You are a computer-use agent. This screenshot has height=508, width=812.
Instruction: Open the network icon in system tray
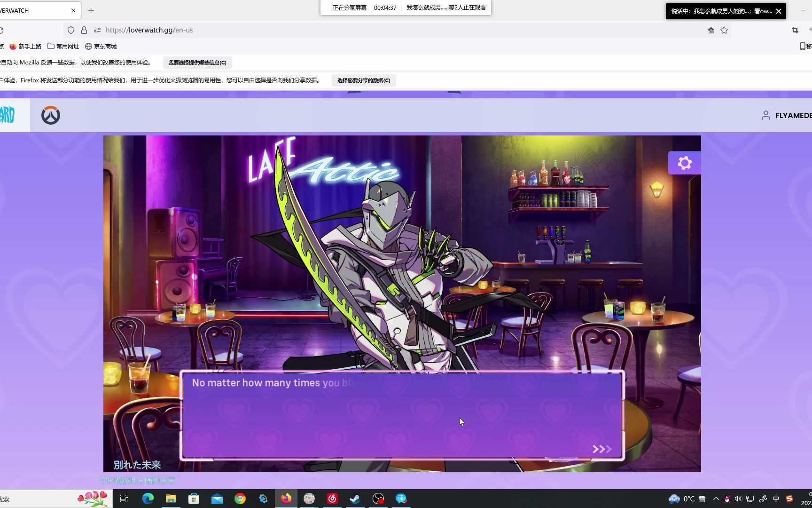750,499
